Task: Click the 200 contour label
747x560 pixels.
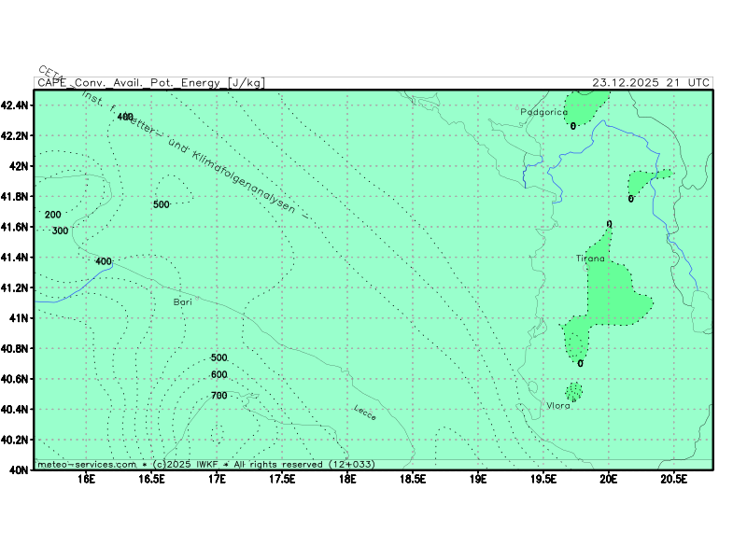Action: (x=52, y=215)
